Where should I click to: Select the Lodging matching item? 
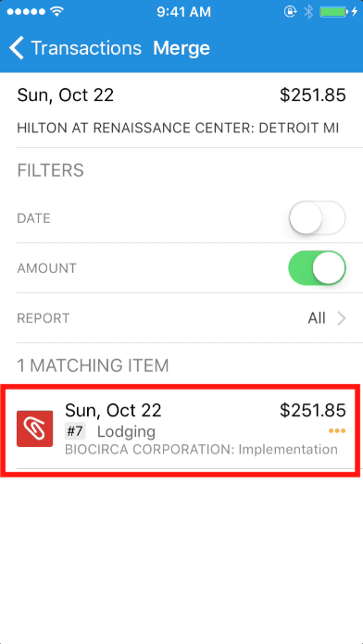point(181,430)
